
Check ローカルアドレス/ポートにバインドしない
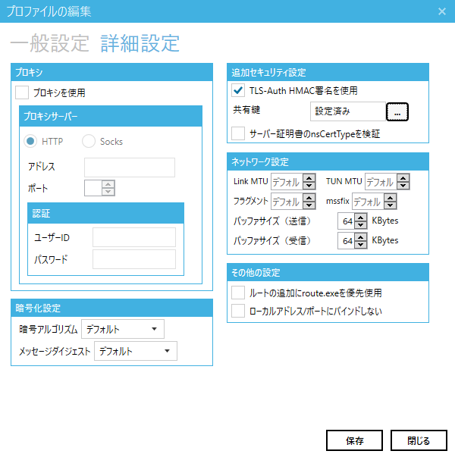tap(238, 310)
